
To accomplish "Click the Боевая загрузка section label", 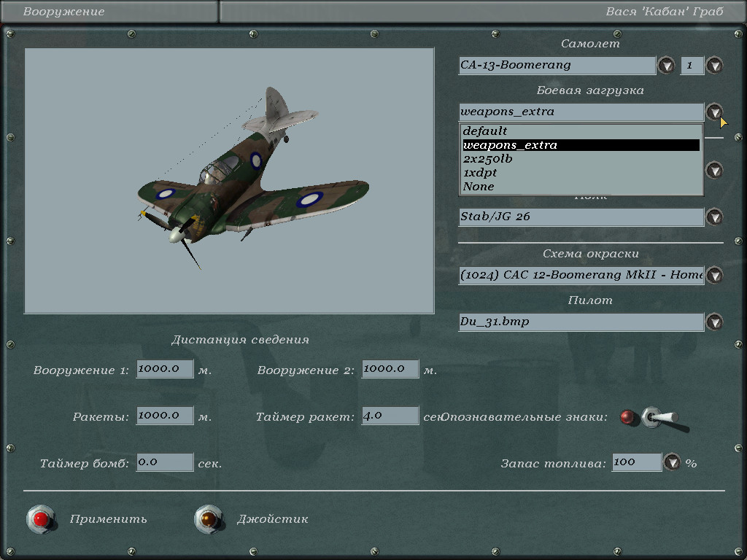I will pos(590,90).
